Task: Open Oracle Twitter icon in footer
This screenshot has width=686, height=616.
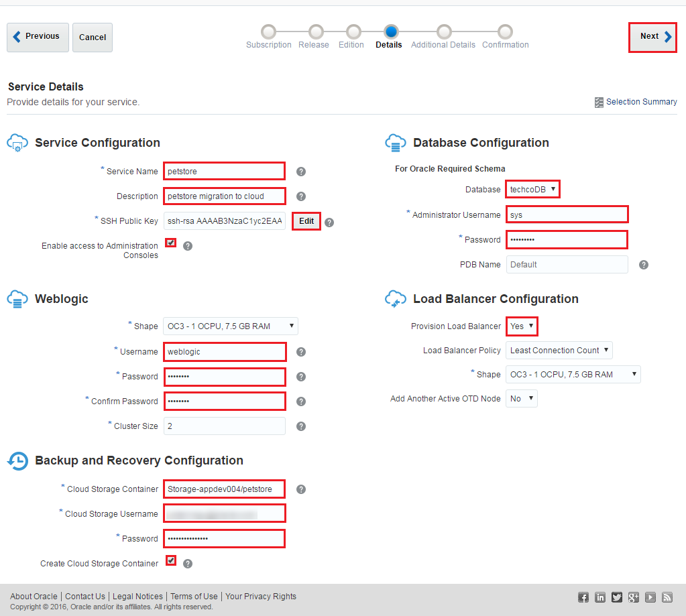Action: tap(617, 597)
